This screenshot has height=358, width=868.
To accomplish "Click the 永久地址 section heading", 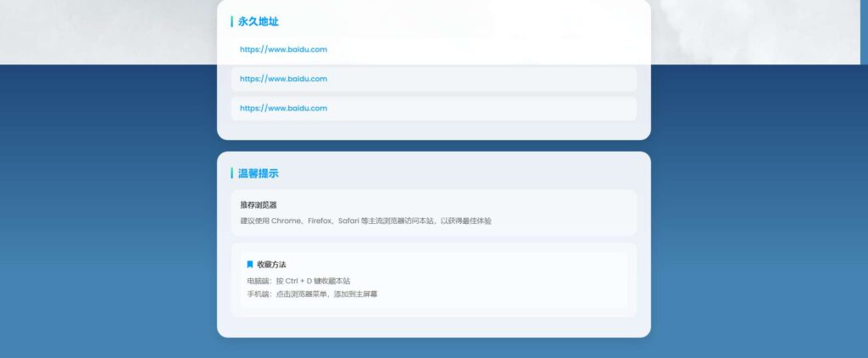I will pos(258,21).
